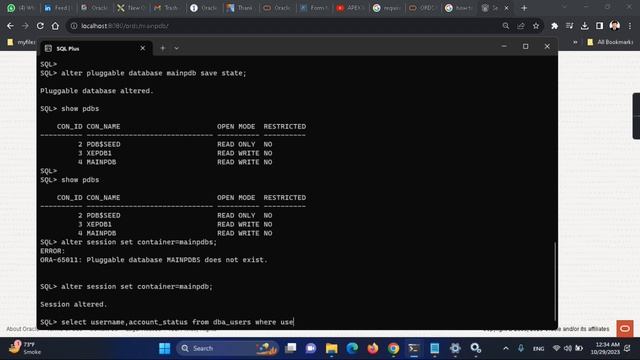640x360 pixels.
Task: Open the clock showing 12:34 AM
Action: (x=605, y=348)
